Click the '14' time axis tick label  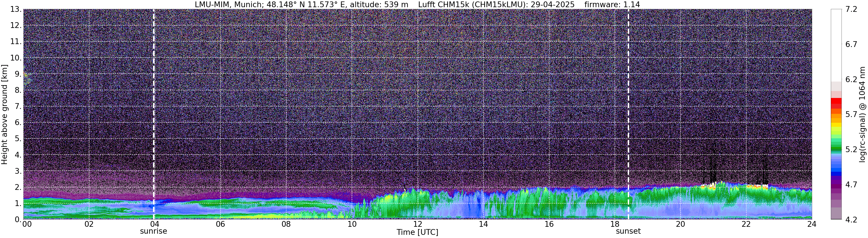[483, 224]
